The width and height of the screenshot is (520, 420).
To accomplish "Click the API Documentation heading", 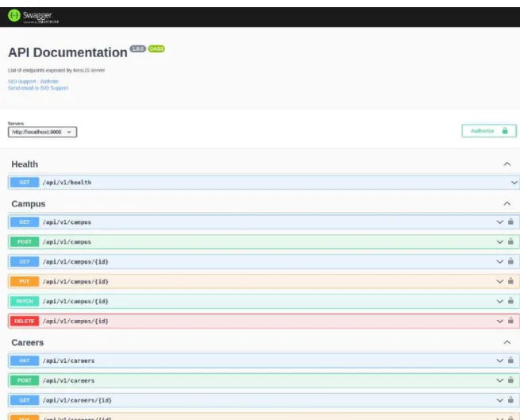I will [67, 52].
